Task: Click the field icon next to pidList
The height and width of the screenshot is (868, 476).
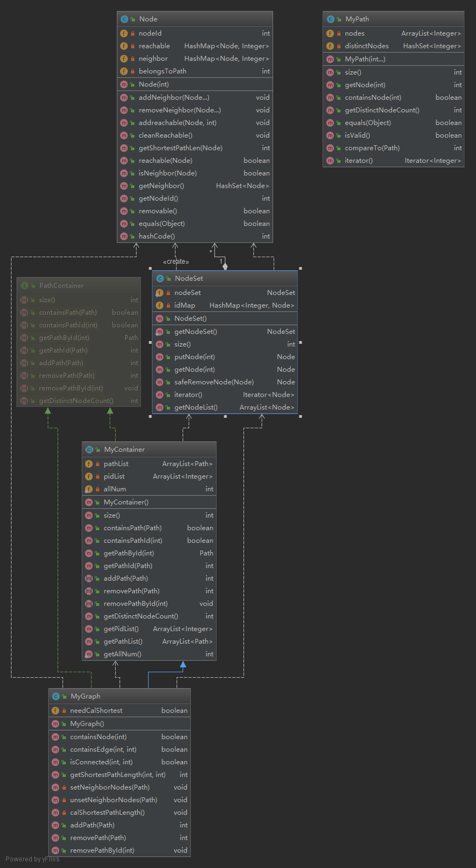Action: coord(89,476)
